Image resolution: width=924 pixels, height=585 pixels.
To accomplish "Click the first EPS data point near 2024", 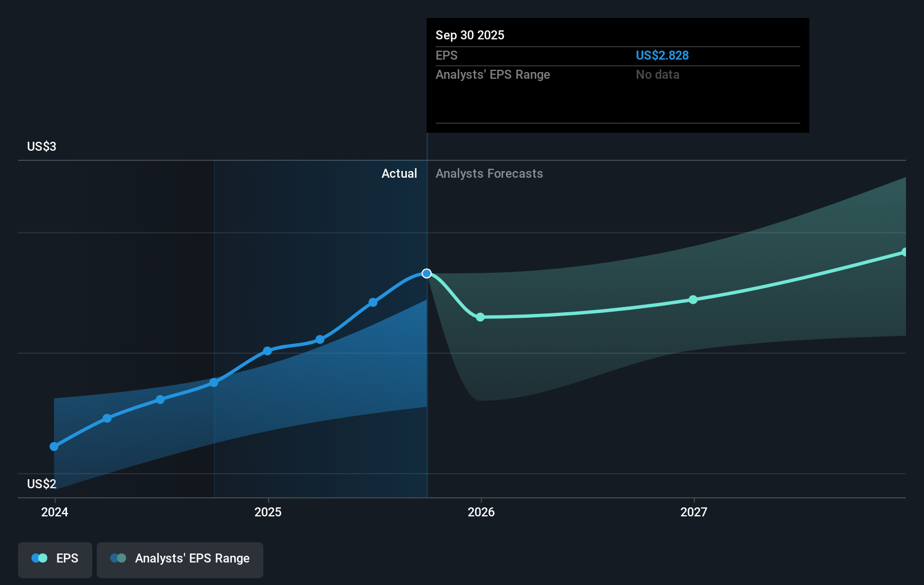I will pos(54,446).
